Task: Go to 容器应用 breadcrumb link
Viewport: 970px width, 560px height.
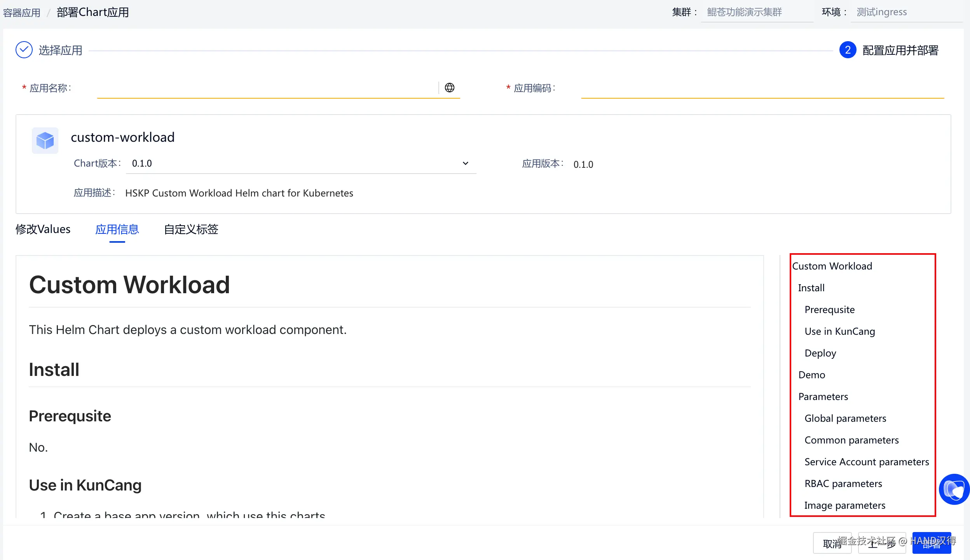Action: pyautogui.click(x=22, y=13)
